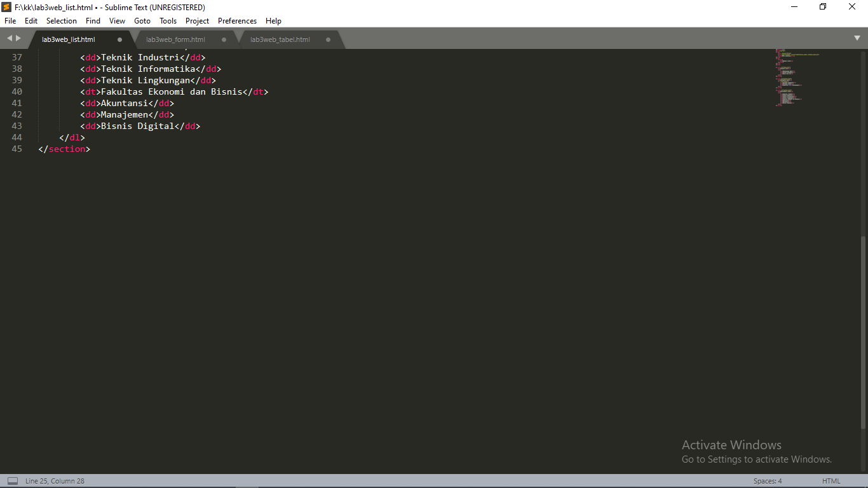
Task: Click Go to Settings to activate Windows link
Action: (x=756, y=459)
